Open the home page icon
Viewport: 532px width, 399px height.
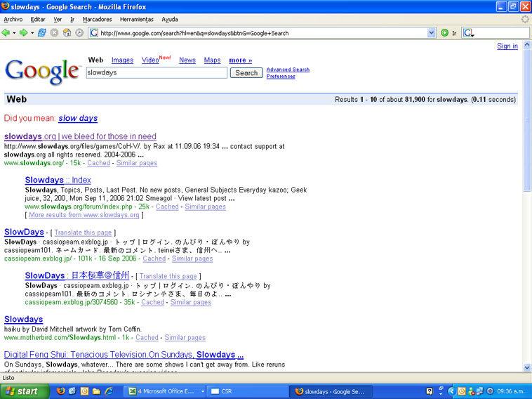pyautogui.click(x=67, y=33)
